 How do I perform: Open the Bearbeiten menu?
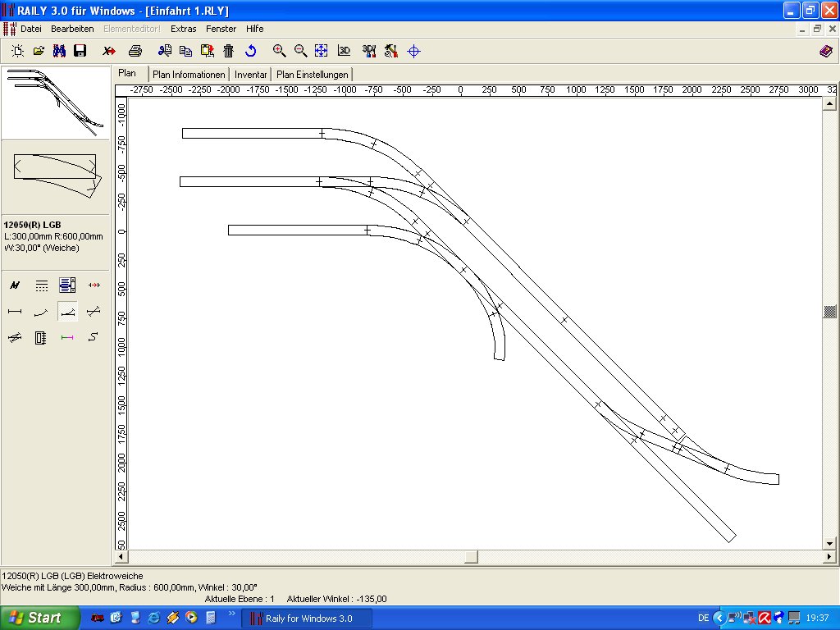pos(72,29)
